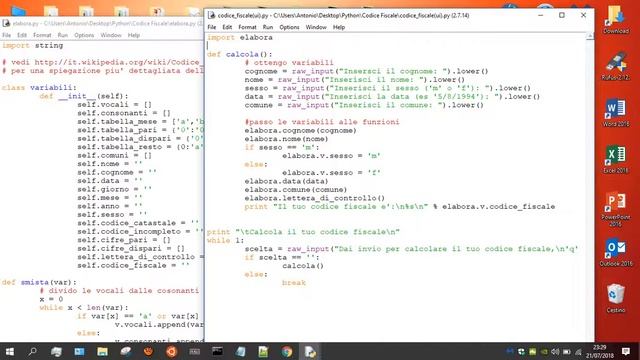Open the Windows Start menu

tap(10, 351)
